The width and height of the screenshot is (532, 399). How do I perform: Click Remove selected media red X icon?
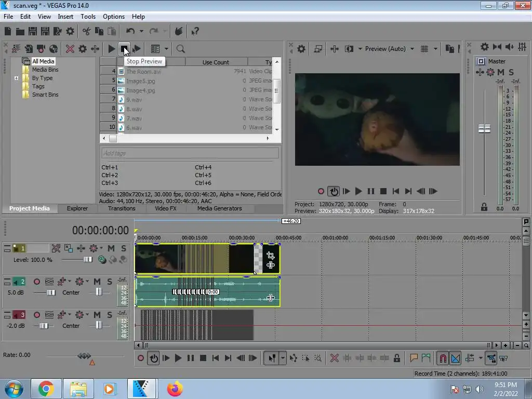[70, 49]
